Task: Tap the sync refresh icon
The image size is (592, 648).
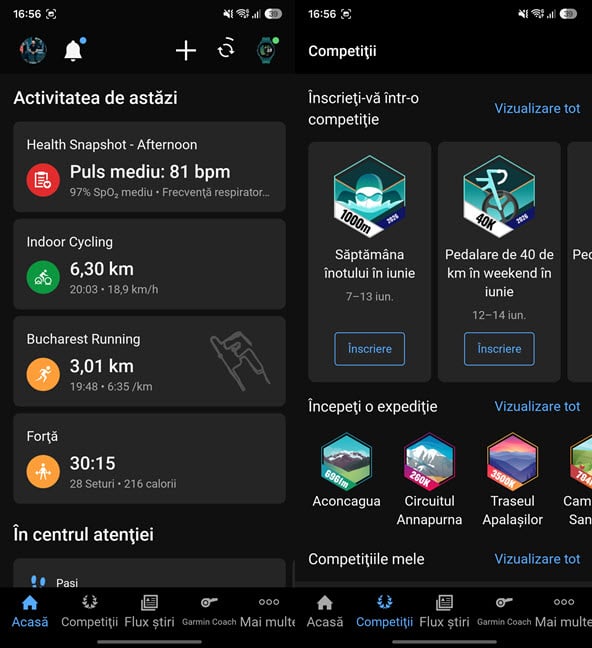Action: pos(226,50)
